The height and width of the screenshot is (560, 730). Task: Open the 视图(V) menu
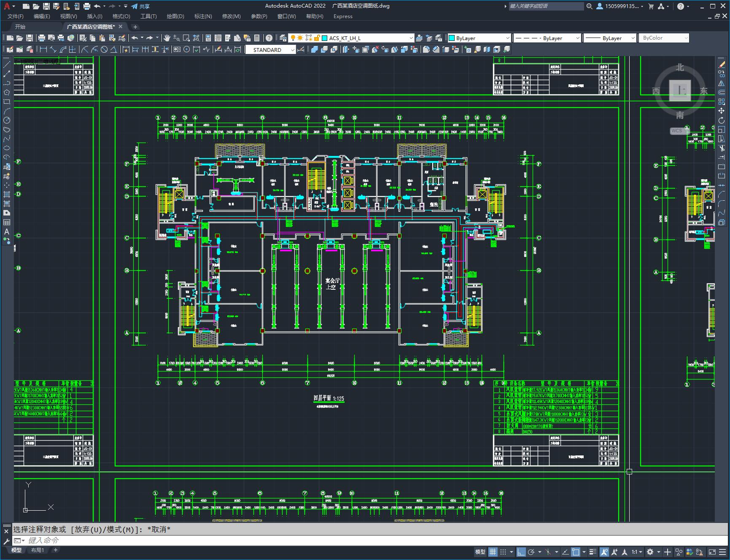click(x=68, y=16)
